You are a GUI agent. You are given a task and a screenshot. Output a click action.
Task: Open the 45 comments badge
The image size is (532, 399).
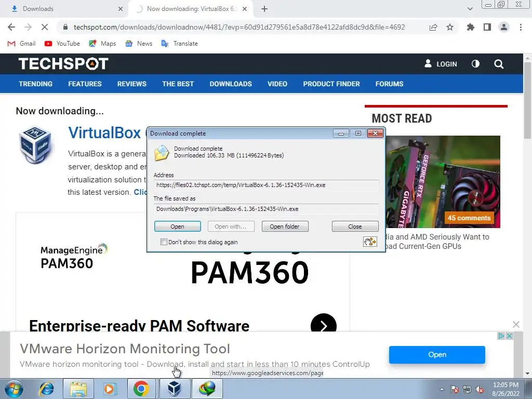(x=469, y=218)
